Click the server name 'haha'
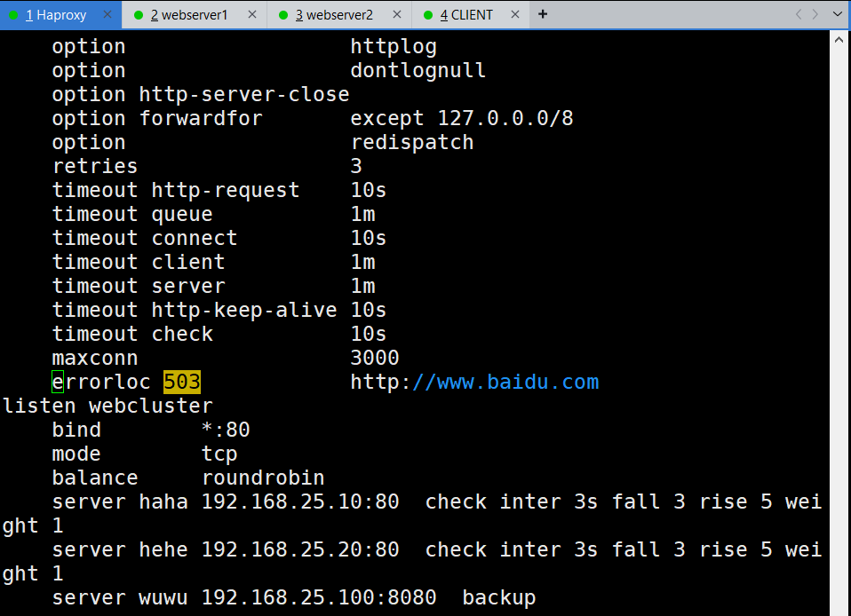Viewport: 851px width, 616px height. pos(163,501)
